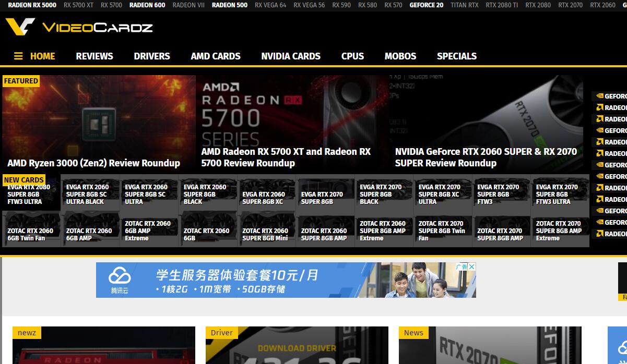627x364 pixels.
Task: Open the DRIVERS menu
Action: [x=152, y=56]
